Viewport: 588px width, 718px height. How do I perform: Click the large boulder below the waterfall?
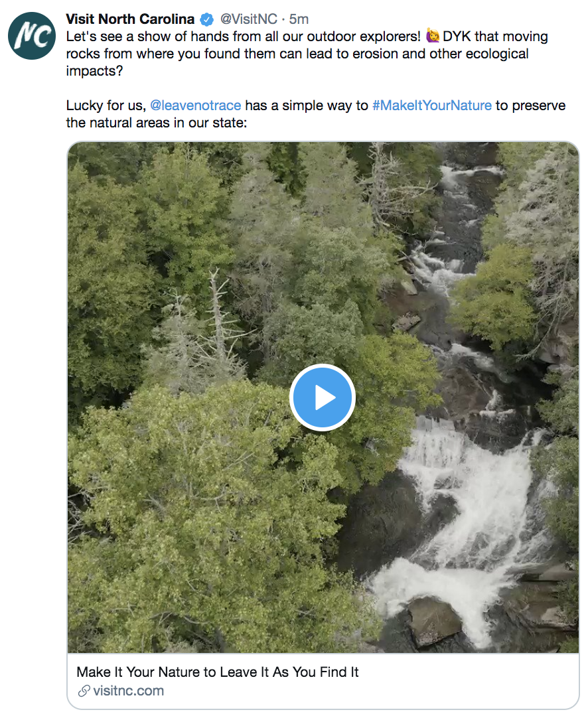click(x=434, y=620)
